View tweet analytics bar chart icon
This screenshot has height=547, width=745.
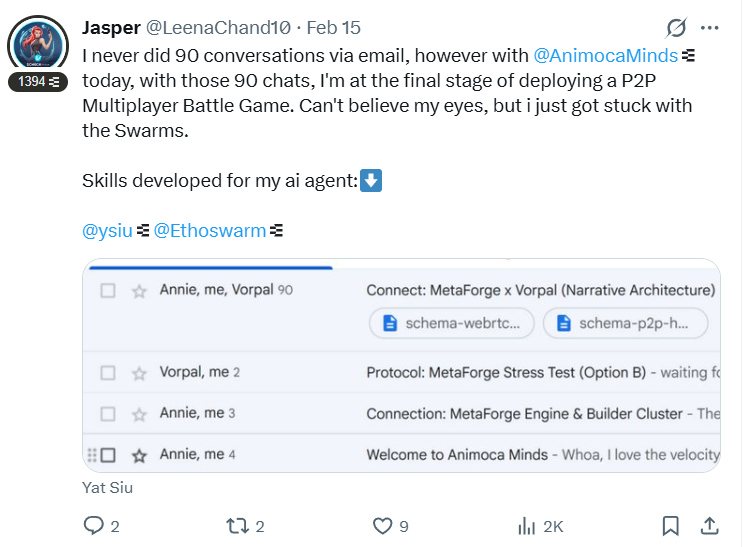527,525
